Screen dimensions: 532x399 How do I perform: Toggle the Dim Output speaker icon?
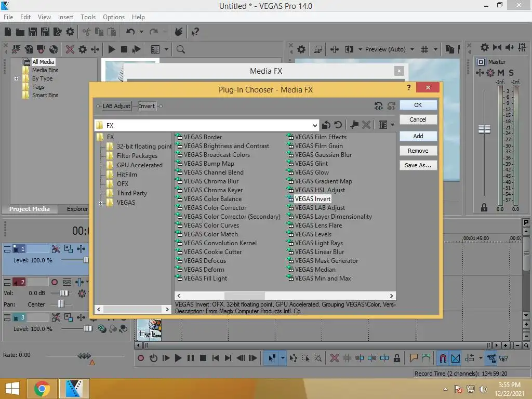point(509,47)
